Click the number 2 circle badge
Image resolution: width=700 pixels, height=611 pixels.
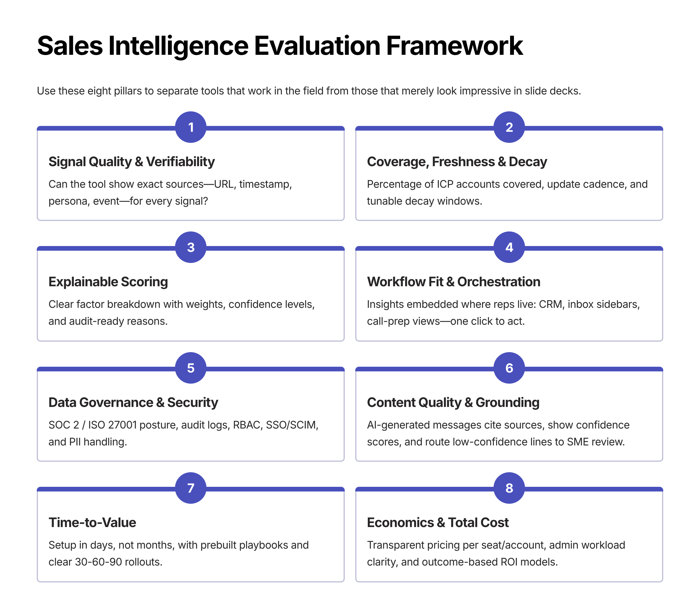coord(509,127)
